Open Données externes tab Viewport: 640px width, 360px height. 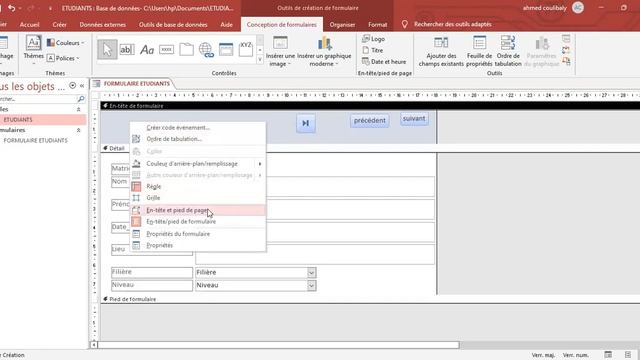[x=102, y=24]
